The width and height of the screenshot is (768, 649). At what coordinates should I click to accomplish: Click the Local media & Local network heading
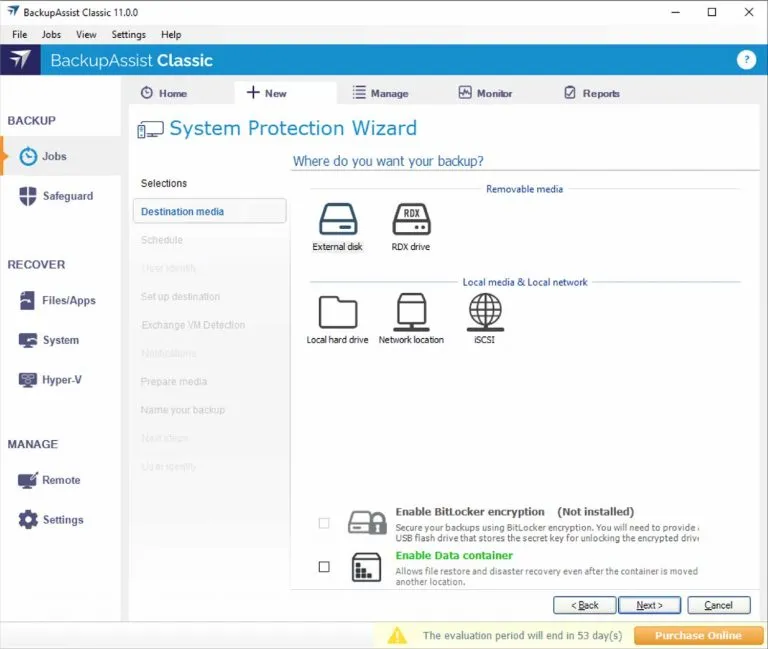point(525,282)
